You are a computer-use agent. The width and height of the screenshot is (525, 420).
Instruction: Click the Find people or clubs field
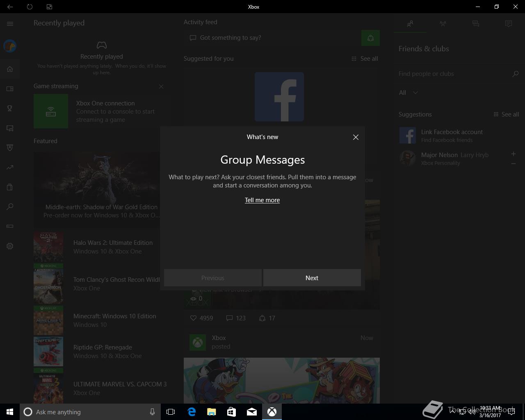[x=453, y=74]
